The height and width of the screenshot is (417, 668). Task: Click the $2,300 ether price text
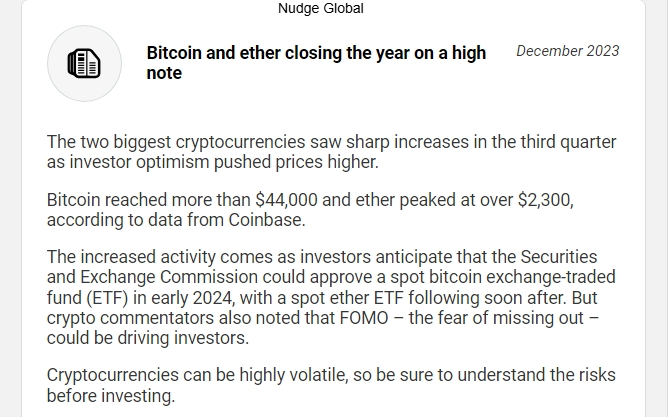pos(545,200)
